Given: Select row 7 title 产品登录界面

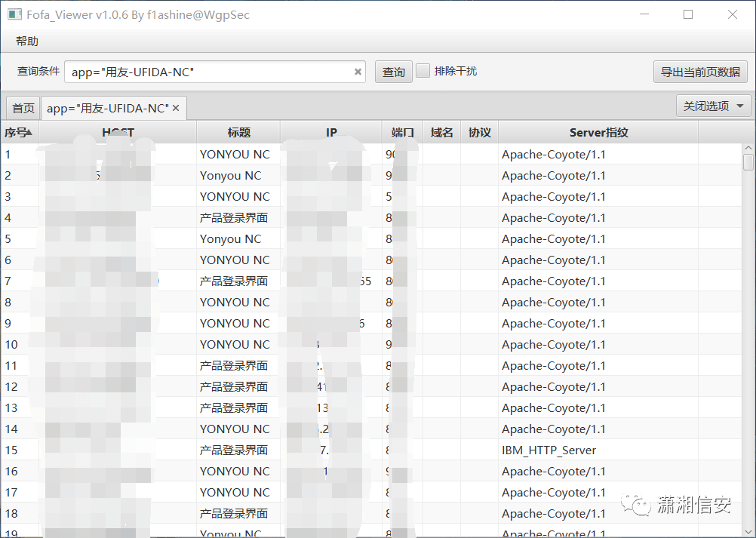Looking at the screenshot, I should [234, 281].
